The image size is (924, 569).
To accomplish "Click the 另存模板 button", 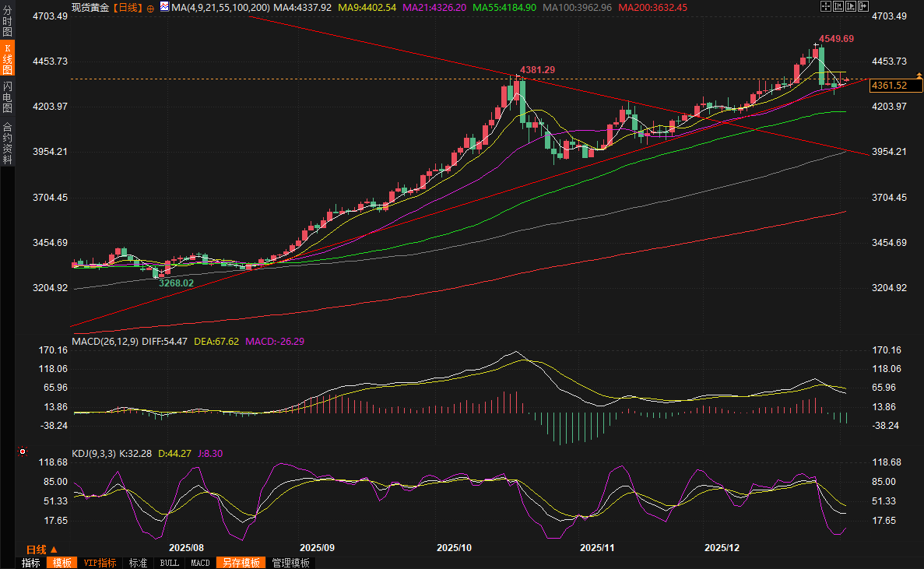I will 241,563.
